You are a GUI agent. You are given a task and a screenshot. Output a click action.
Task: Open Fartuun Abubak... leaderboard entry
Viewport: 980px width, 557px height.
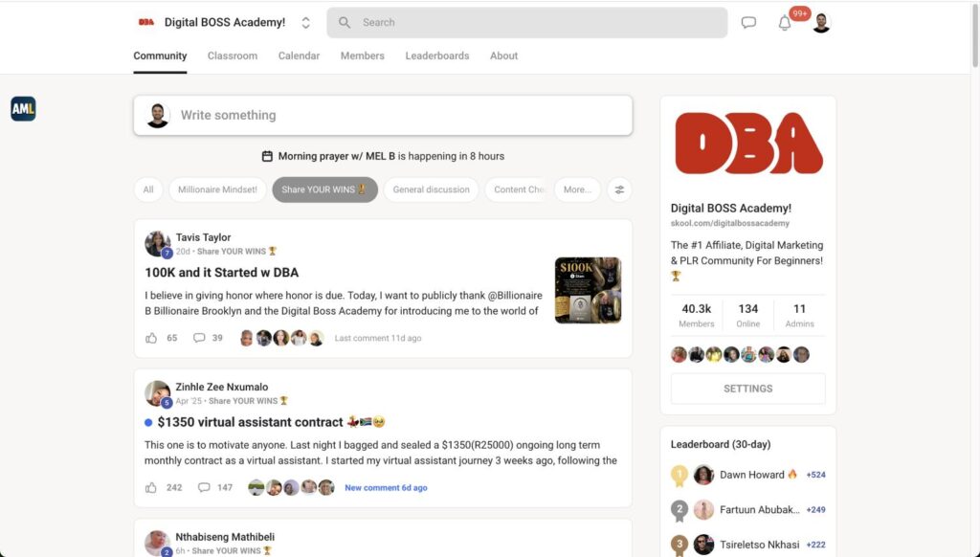coord(748,510)
